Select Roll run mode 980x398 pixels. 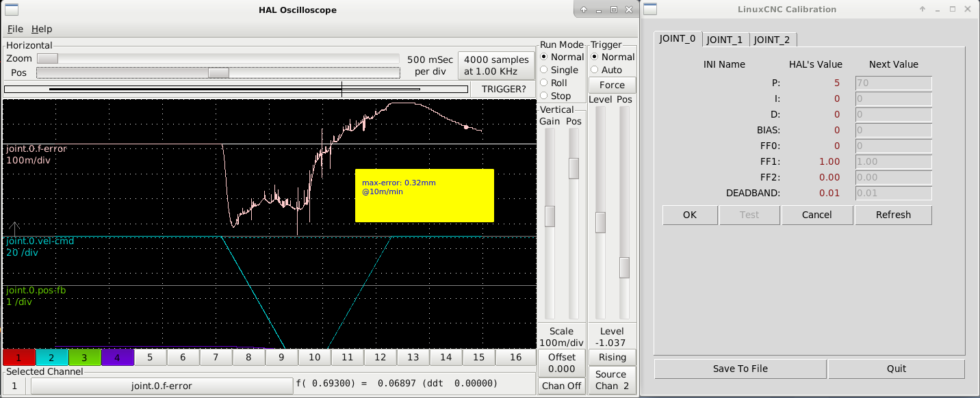click(554, 83)
